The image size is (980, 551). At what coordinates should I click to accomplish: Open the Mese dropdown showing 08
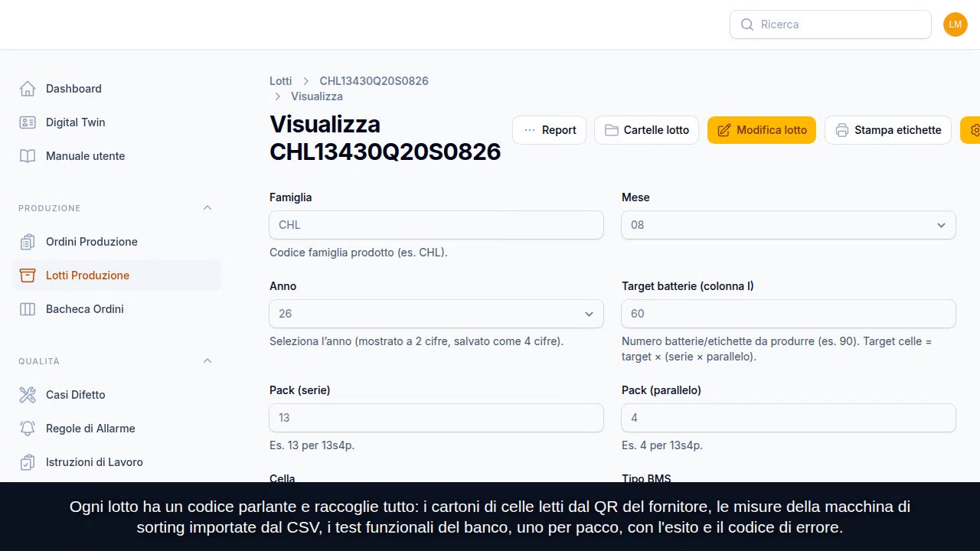point(789,225)
